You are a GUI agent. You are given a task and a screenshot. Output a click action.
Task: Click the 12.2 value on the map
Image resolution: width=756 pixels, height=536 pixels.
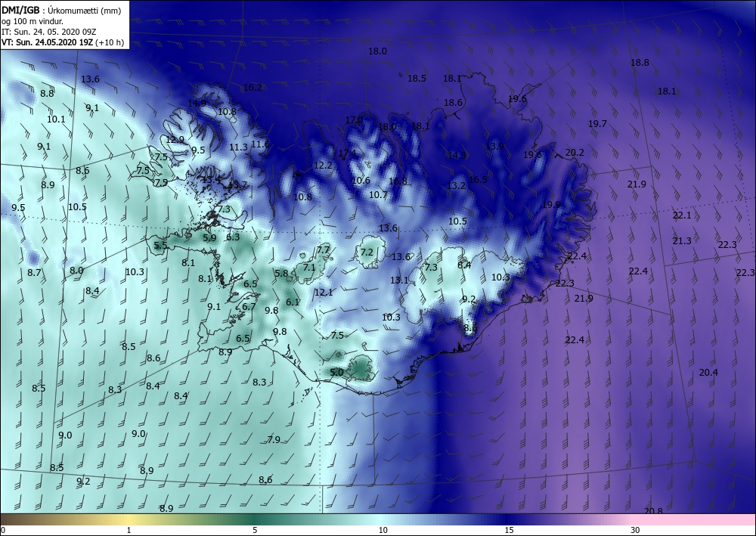tap(323, 166)
